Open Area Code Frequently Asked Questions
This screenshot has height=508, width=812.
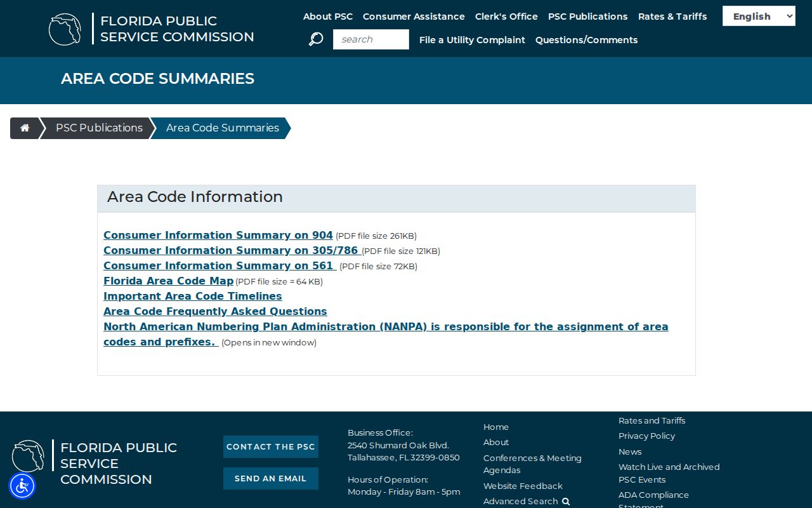click(x=216, y=312)
